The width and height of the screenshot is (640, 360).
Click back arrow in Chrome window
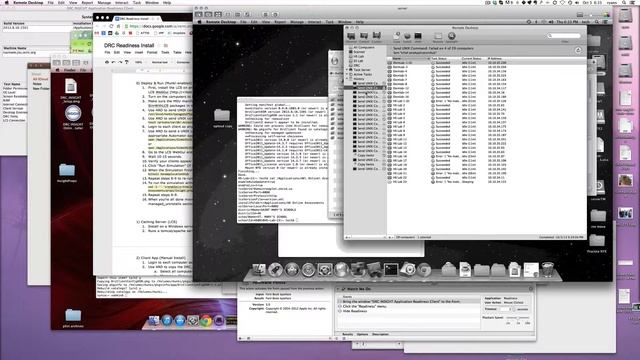click(x=97, y=26)
